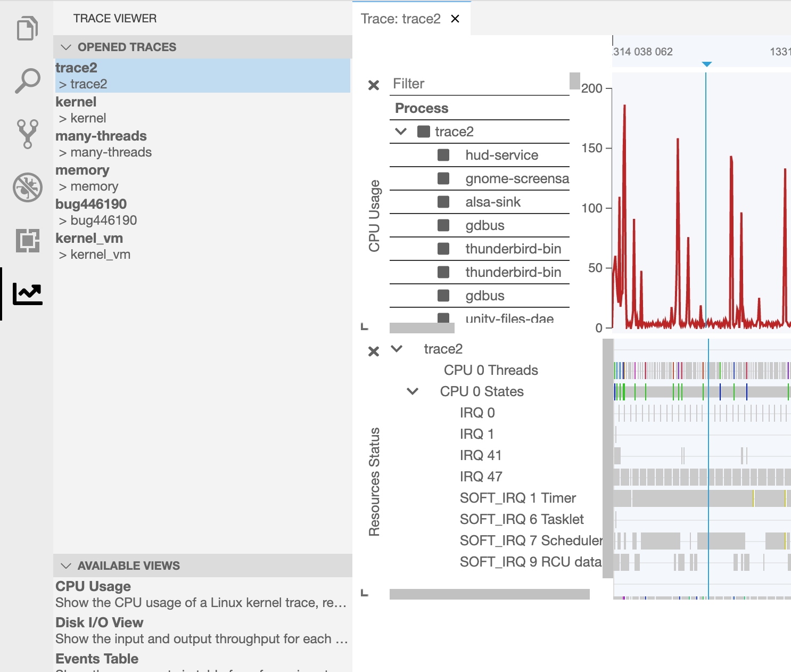The height and width of the screenshot is (672, 791).
Task: Toggle the checkbox beside thunderbird-bin
Action: coord(442,249)
